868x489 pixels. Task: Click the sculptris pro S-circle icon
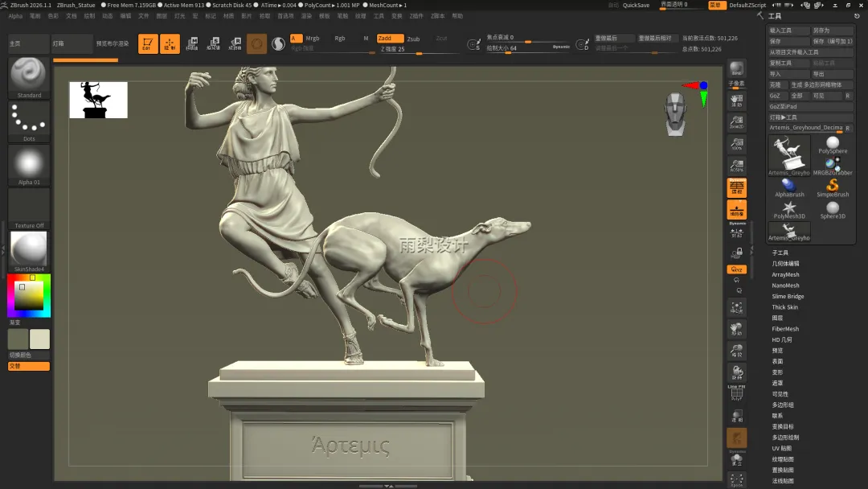[278, 43]
